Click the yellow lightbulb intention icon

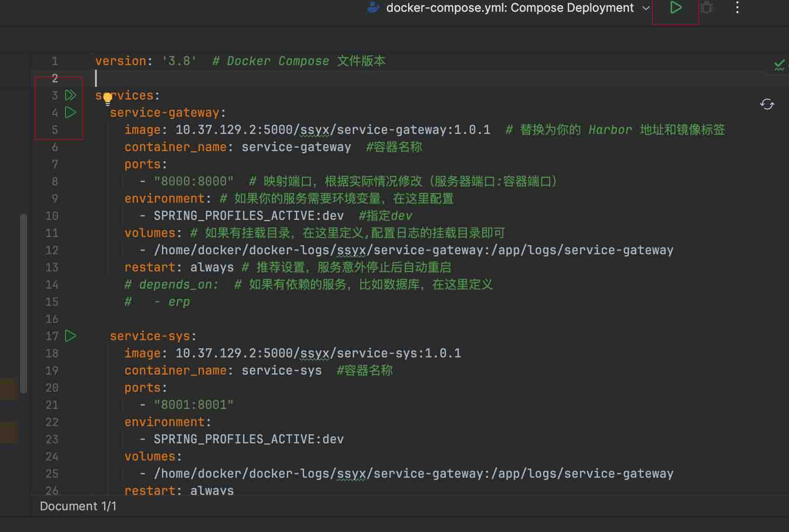click(x=108, y=99)
